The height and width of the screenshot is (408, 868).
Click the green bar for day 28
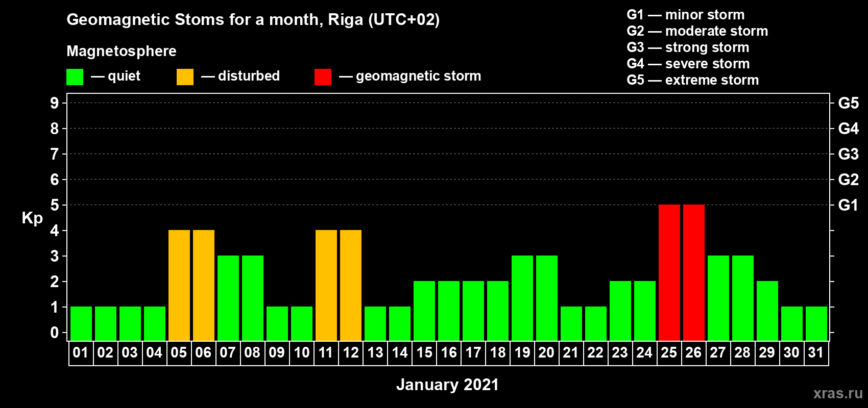743,298
